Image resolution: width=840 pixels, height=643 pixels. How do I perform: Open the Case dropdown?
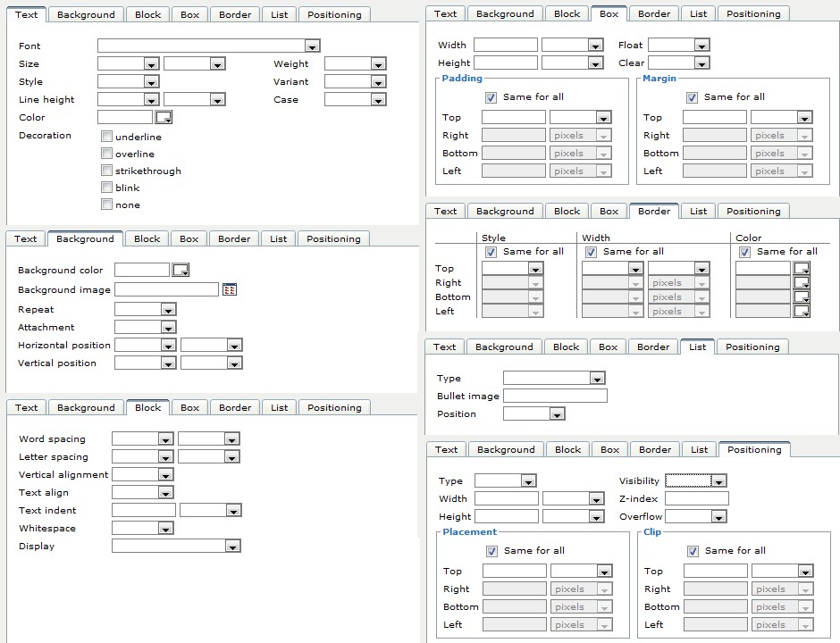point(355,99)
